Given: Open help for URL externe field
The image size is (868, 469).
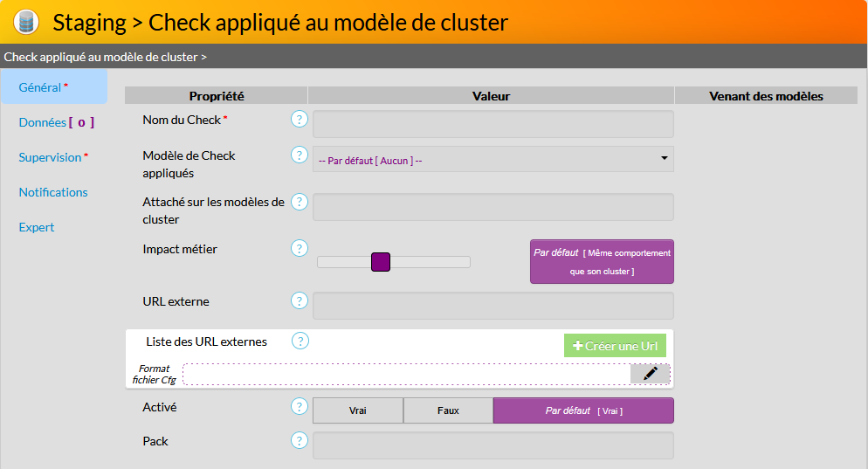Looking at the screenshot, I should 300,301.
